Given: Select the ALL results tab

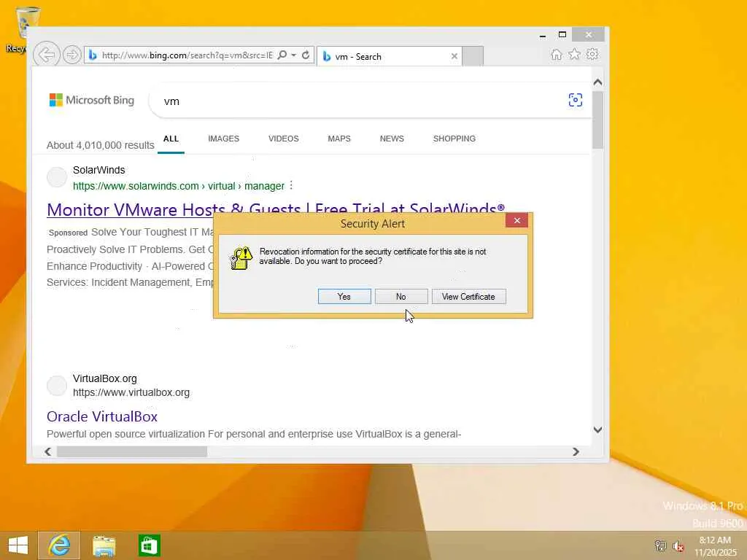Looking at the screenshot, I should (x=171, y=139).
